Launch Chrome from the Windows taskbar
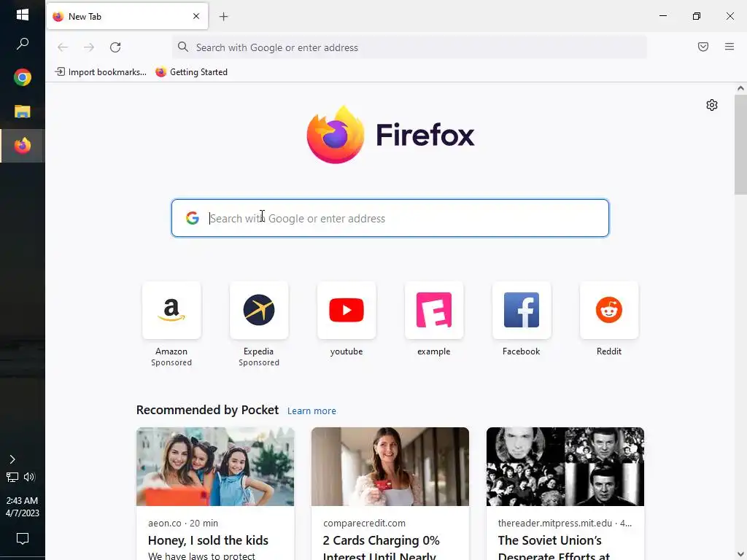 click(23, 77)
